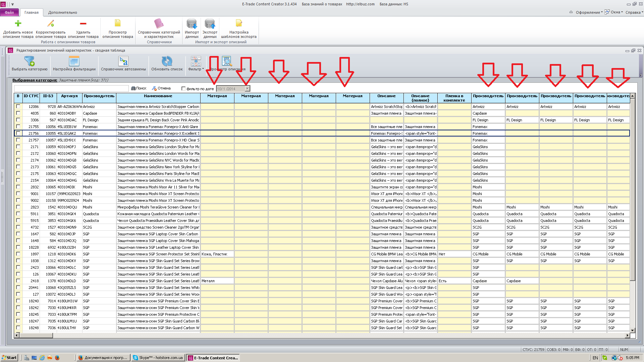This screenshot has height=362, width=644.
Task: Click the Import data database icon
Action: tap(192, 23)
